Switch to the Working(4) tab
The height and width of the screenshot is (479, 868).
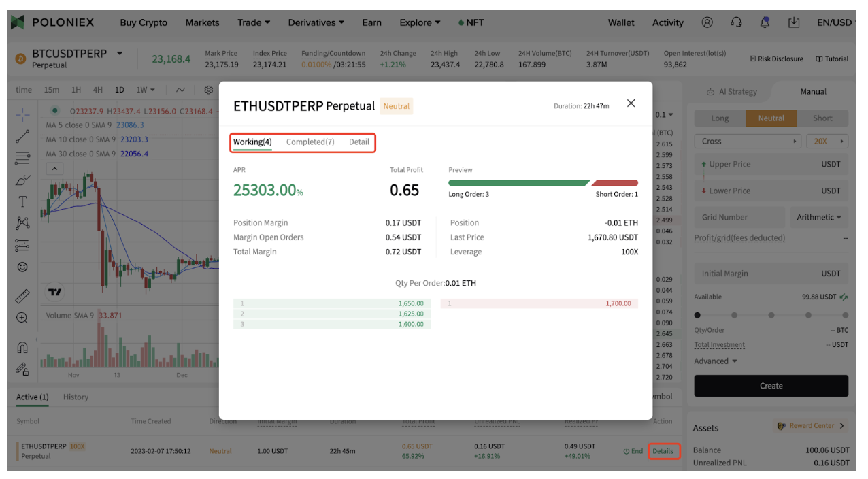252,142
